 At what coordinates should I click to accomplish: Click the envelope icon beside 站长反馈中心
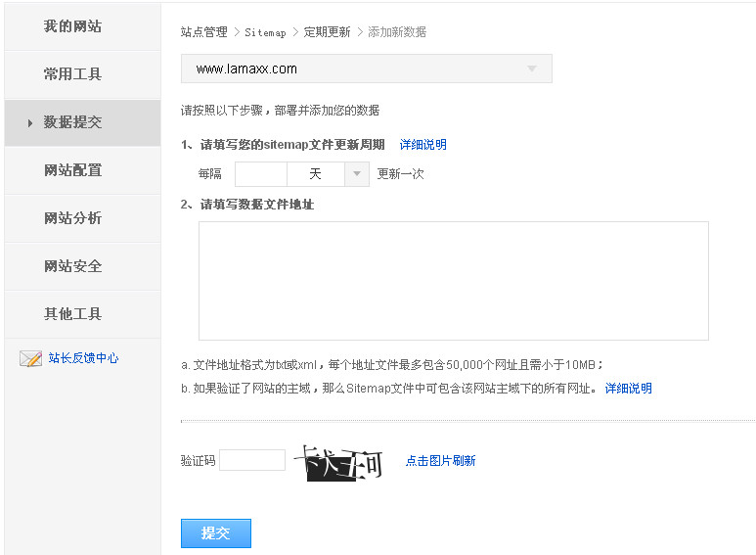pyautogui.click(x=30, y=358)
